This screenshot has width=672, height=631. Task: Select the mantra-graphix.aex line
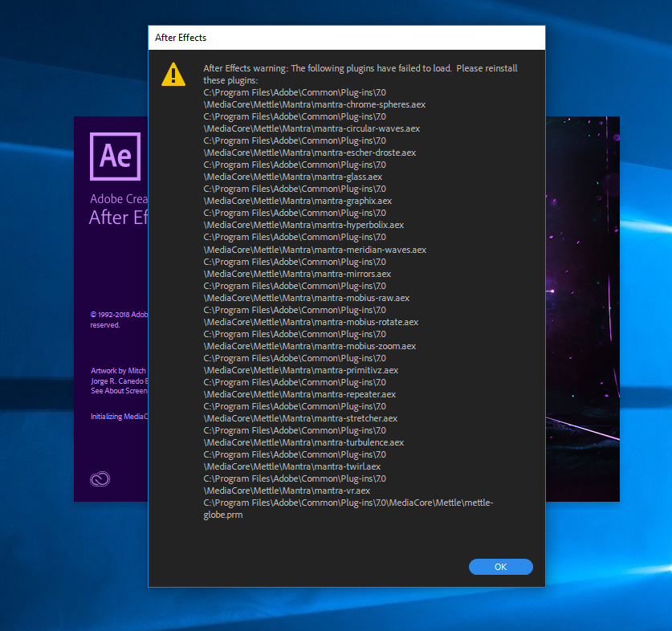(297, 201)
